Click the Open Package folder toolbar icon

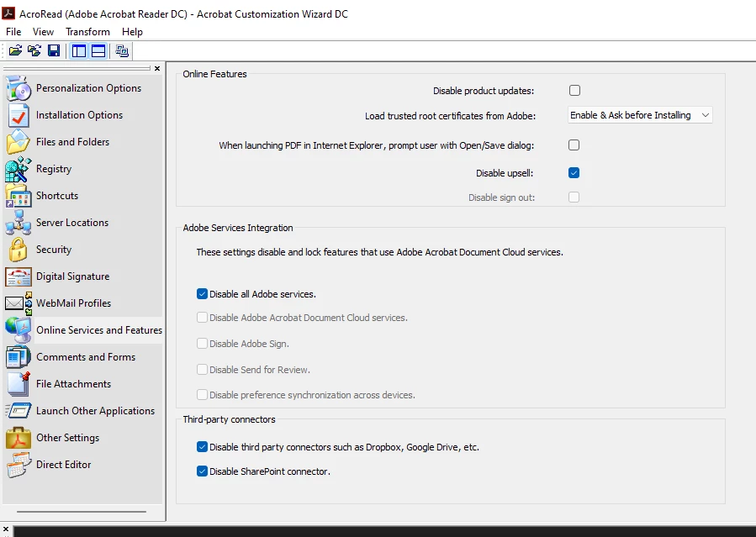point(15,50)
